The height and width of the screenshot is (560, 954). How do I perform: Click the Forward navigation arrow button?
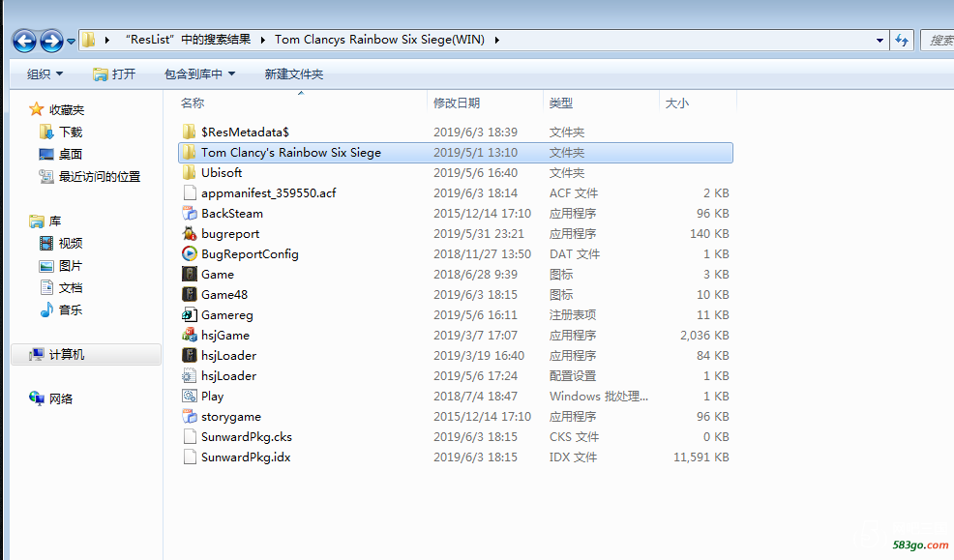point(51,41)
